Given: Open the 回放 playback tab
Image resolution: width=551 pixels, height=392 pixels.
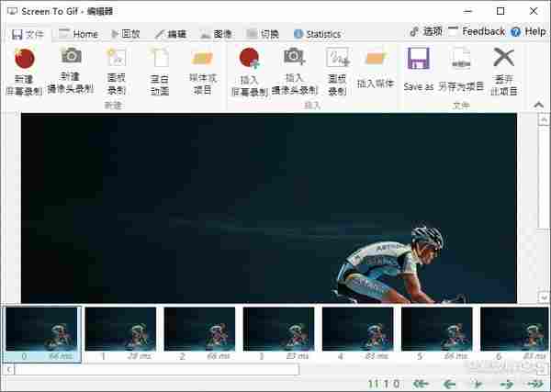Looking at the screenshot, I should (x=126, y=34).
